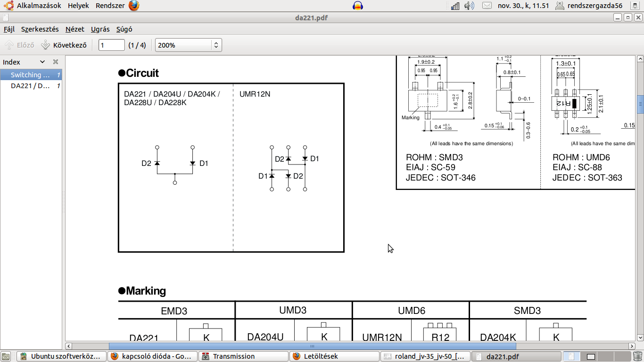The width and height of the screenshot is (644, 362).
Task: Open the network signal indicator
Action: 455,6
